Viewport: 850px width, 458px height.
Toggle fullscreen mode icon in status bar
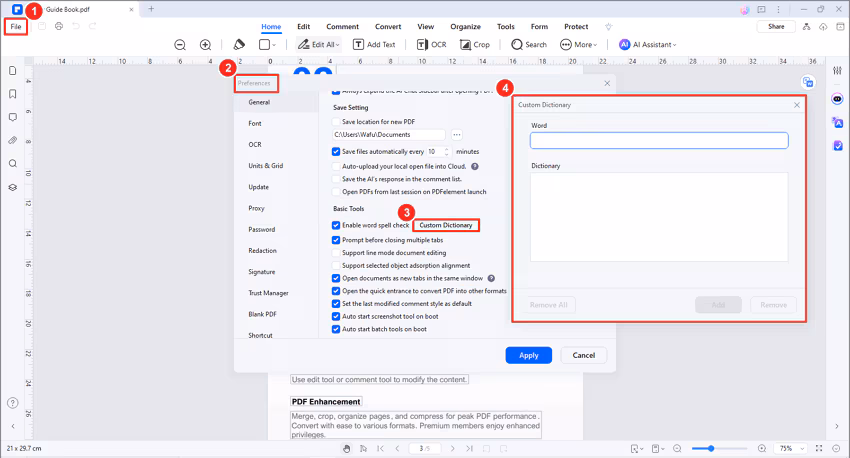point(819,448)
